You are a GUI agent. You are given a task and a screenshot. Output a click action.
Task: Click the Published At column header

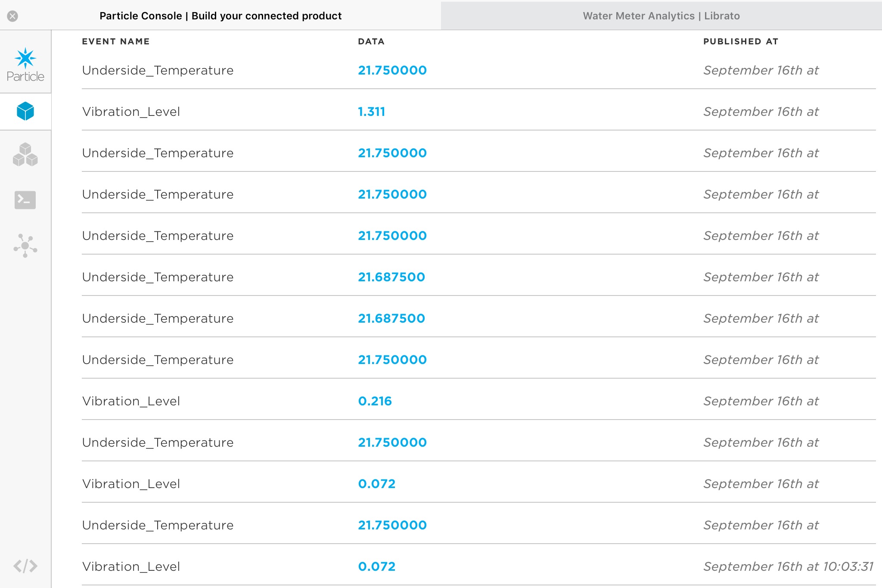click(741, 41)
